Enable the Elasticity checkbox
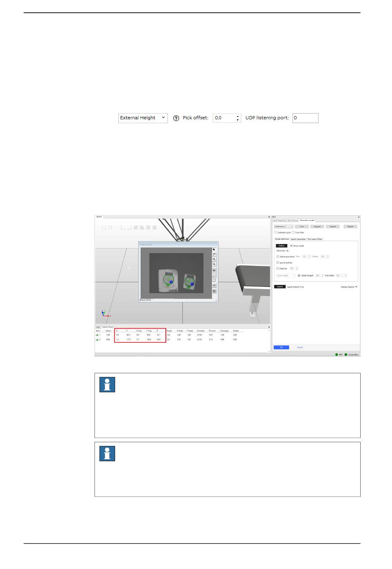Image resolution: width=392 pixels, height=569 pixels. click(x=278, y=268)
